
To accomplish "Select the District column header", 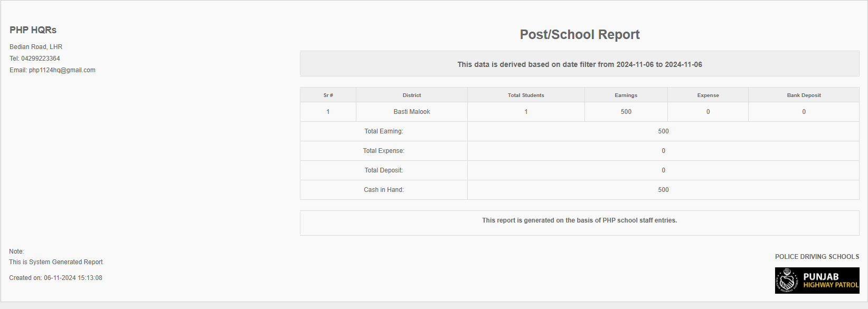I will 411,95.
